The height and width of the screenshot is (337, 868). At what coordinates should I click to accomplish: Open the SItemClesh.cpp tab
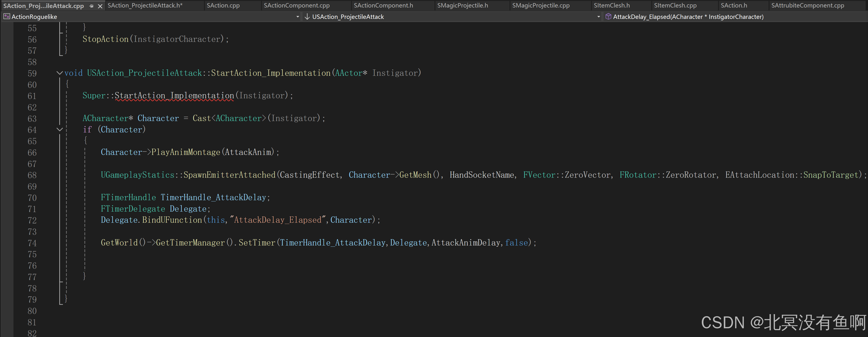[675, 5]
